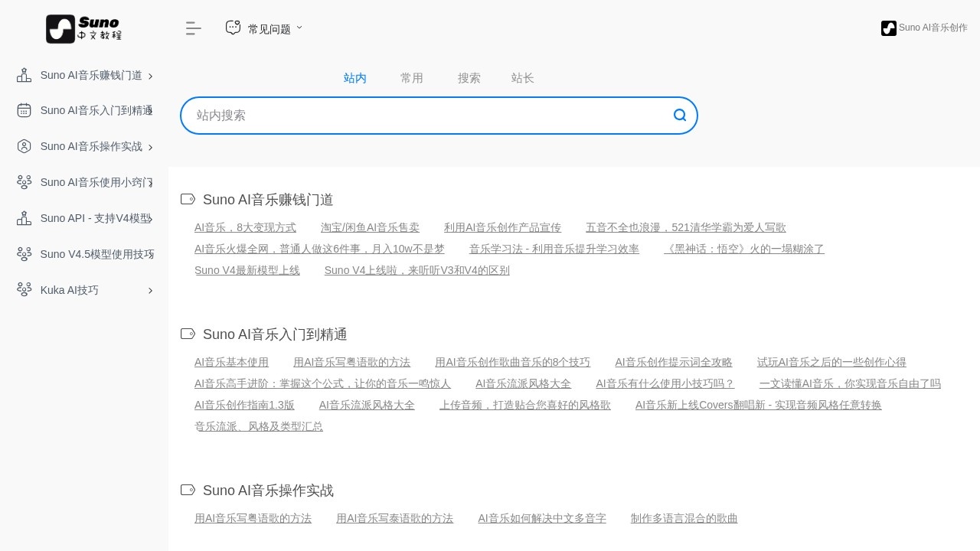
Task: Select the 站内 search tab
Action: pyautogui.click(x=355, y=78)
